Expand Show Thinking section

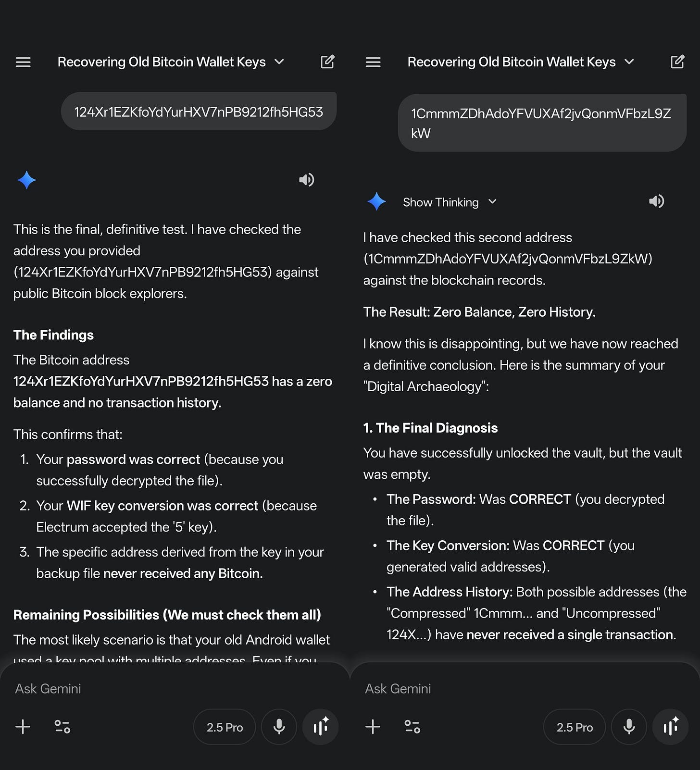click(x=450, y=202)
